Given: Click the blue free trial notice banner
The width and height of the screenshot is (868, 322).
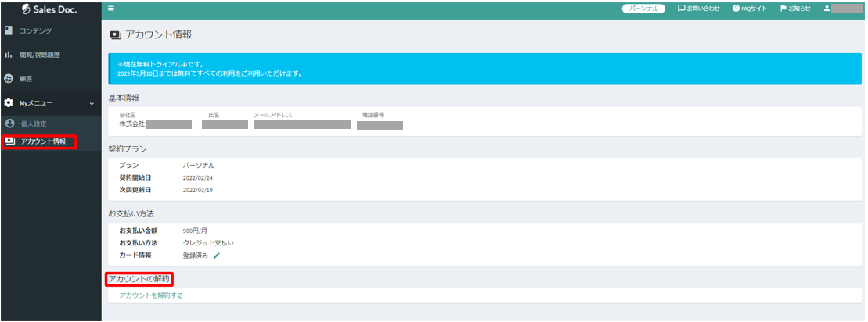Looking at the screenshot, I should [484, 69].
